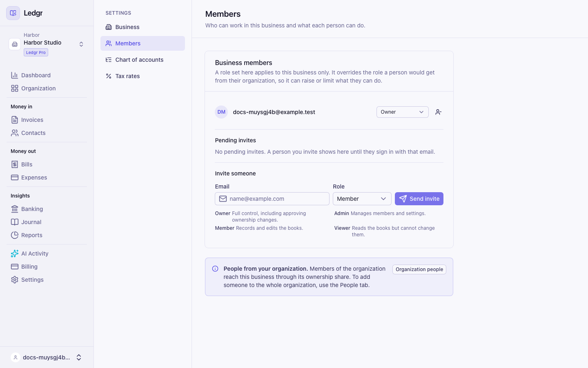Click the Settings gear icon
The width and height of the screenshot is (588, 368).
pyautogui.click(x=15, y=280)
